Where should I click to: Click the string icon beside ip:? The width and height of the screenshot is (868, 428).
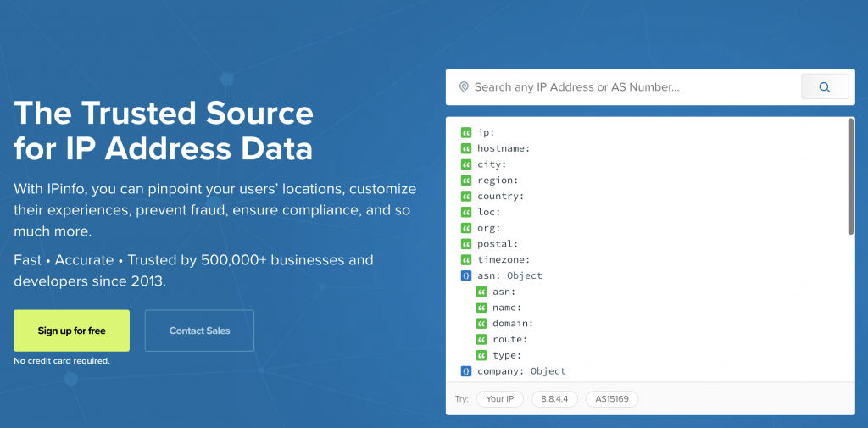(465, 132)
